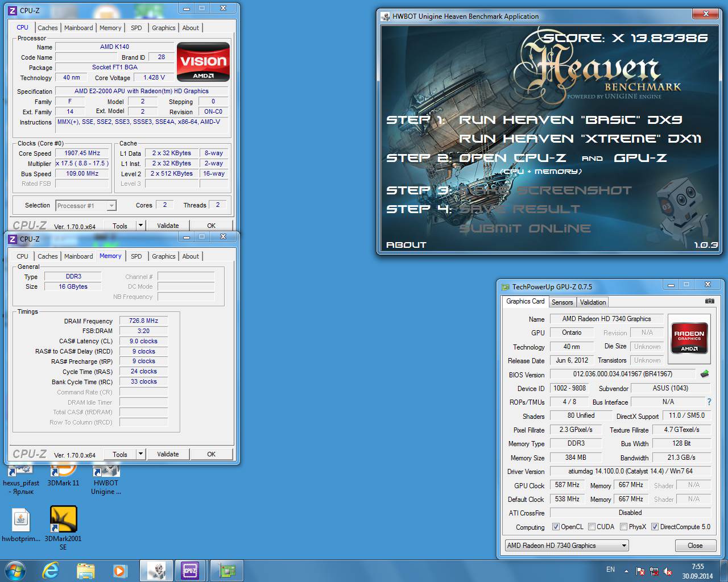Click the Bus Interface question mark icon

tap(709, 402)
